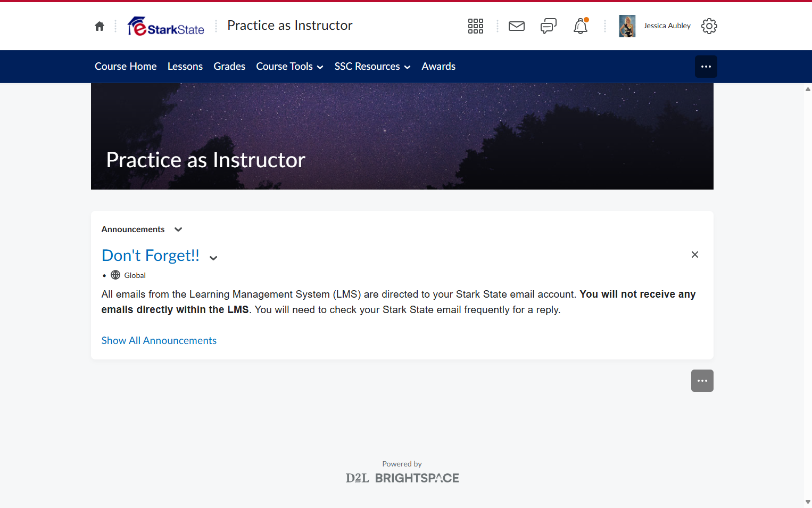Click the Practice as Instructor banner image

point(402,136)
